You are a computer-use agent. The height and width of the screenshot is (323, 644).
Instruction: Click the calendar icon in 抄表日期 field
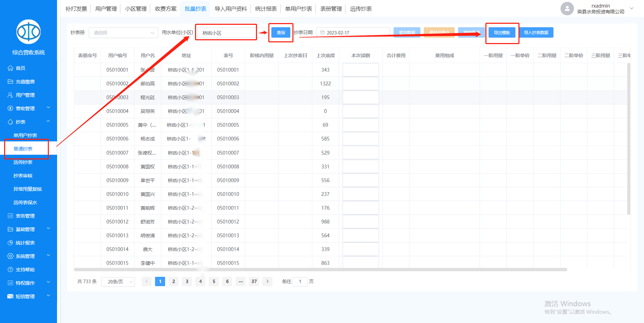point(322,33)
